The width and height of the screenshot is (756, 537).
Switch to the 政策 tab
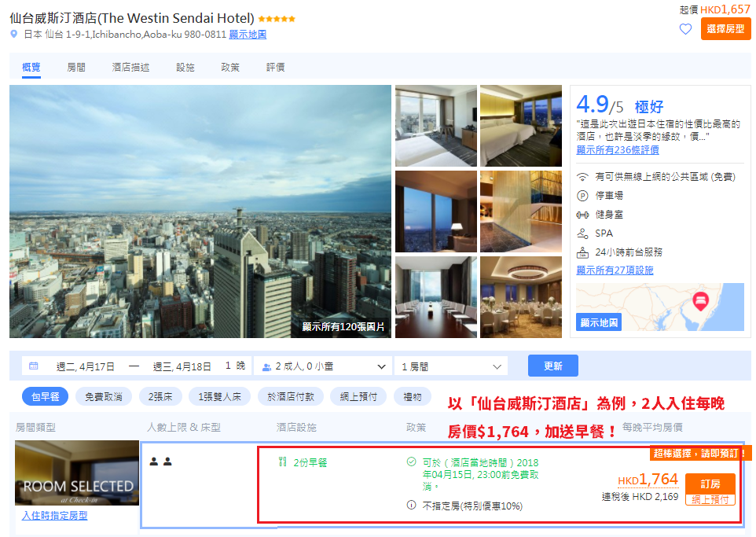[x=230, y=68]
